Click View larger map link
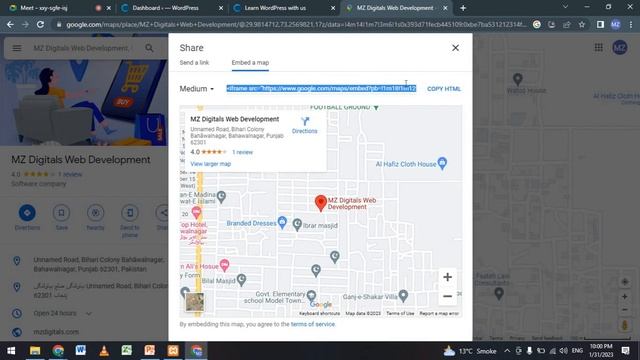640x360 pixels. [211, 164]
